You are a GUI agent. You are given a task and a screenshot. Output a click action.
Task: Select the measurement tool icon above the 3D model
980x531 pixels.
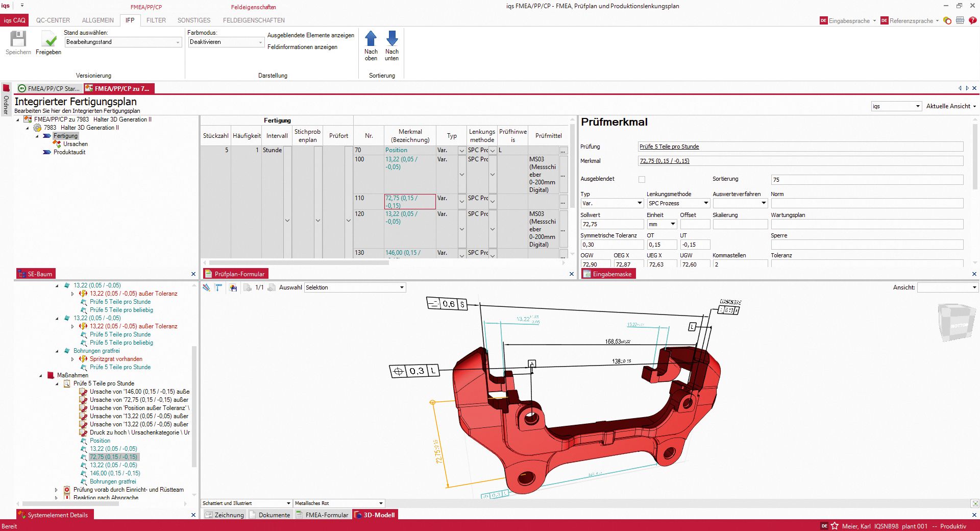(218, 287)
